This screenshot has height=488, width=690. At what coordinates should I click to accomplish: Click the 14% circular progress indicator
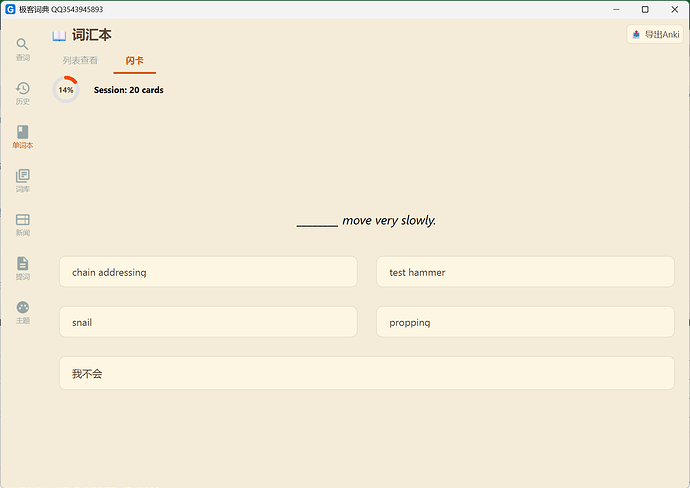point(66,90)
